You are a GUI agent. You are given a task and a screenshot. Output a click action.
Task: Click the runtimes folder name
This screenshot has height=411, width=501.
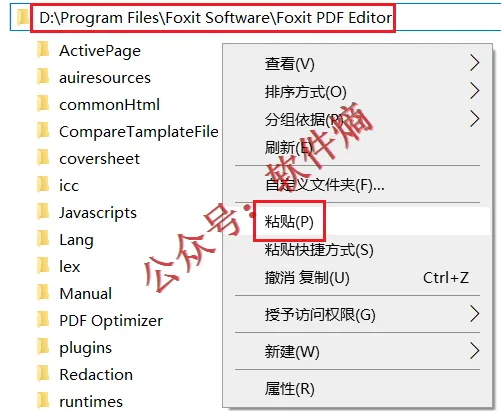point(91,402)
